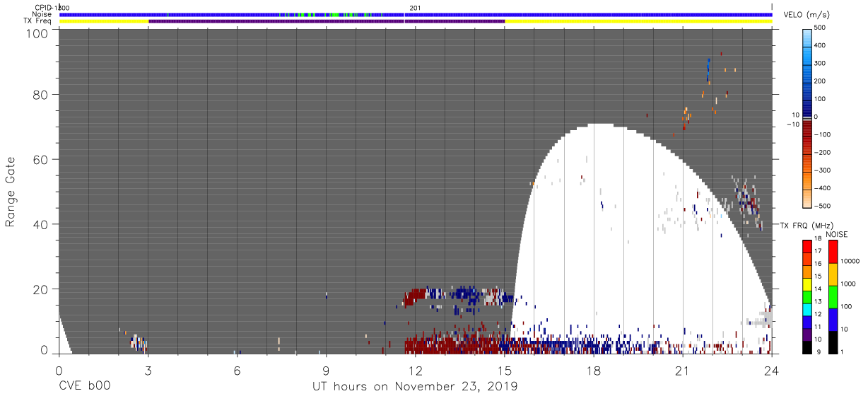
Task: Click the CVE b00 radar label
Action: point(85,387)
